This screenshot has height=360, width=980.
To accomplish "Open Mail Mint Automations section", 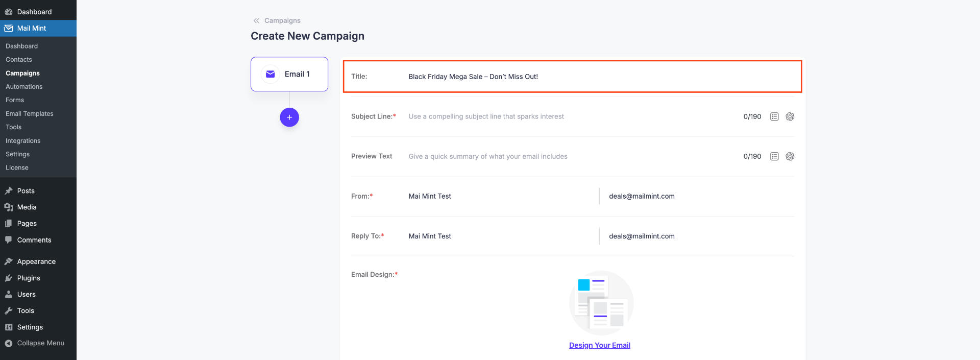I will click(24, 86).
